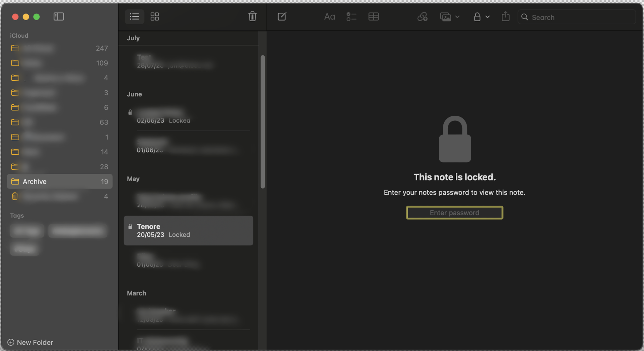Image resolution: width=644 pixels, height=351 pixels.
Task: Create a new note with compose icon
Action: tap(282, 16)
